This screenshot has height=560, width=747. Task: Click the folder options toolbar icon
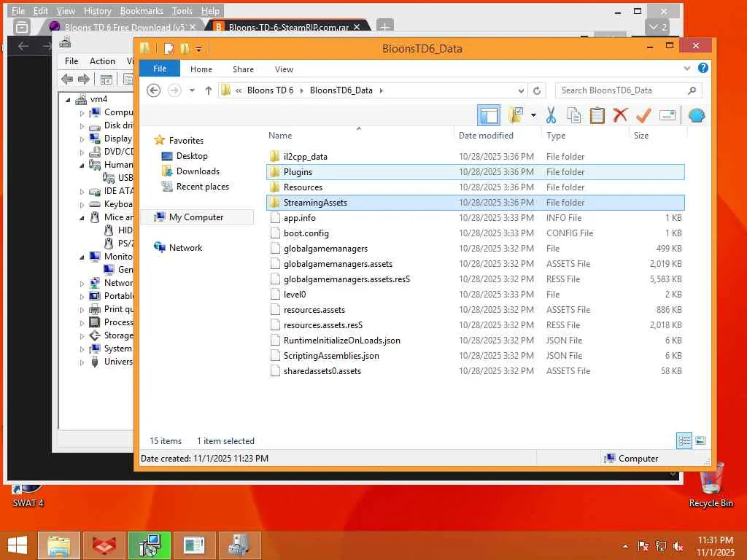point(516,115)
